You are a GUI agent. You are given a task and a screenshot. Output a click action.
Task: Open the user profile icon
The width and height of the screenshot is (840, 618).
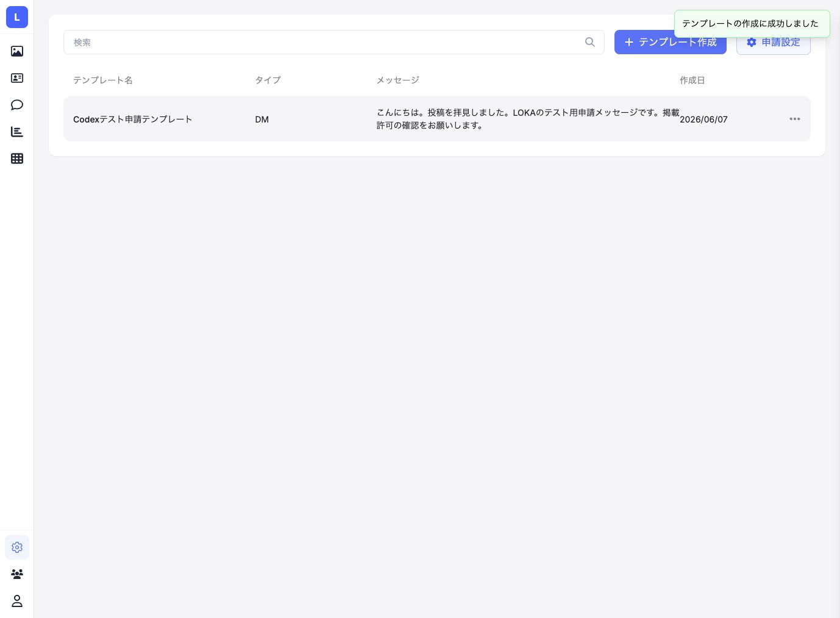(x=17, y=601)
